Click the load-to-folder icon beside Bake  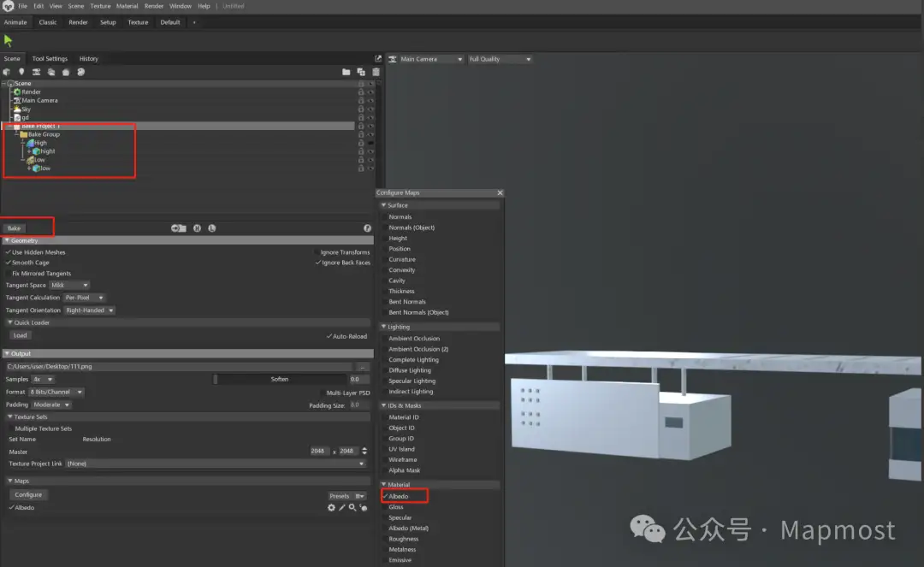pos(179,228)
